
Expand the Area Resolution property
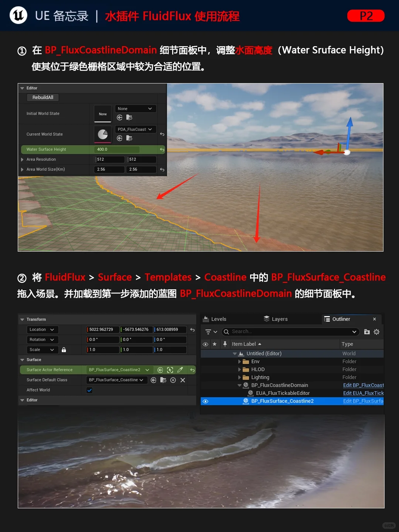[x=22, y=160]
